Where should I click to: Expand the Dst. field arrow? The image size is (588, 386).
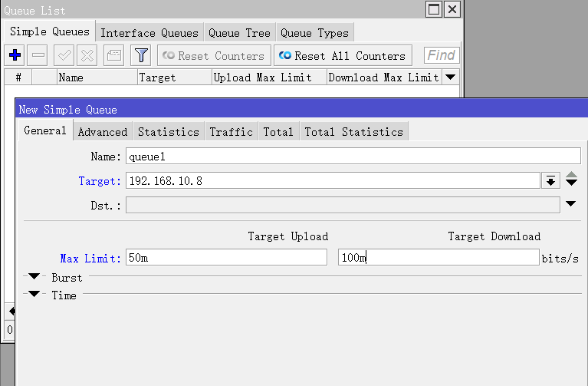pos(571,205)
